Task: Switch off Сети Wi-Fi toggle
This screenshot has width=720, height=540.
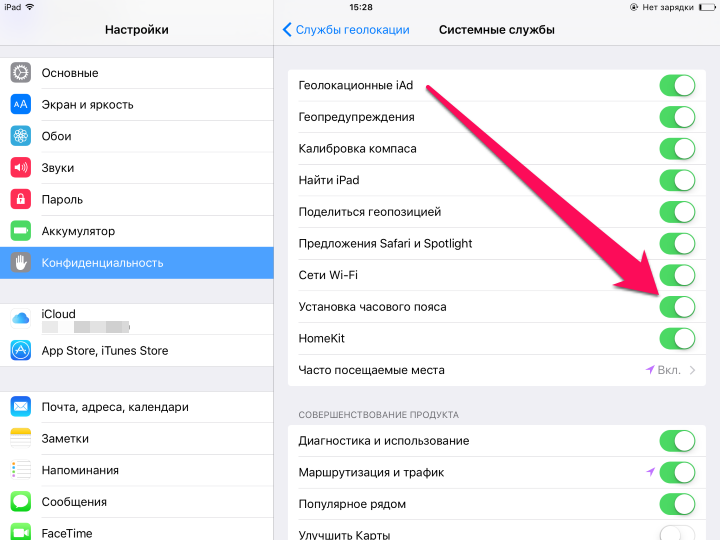Action: (677, 275)
